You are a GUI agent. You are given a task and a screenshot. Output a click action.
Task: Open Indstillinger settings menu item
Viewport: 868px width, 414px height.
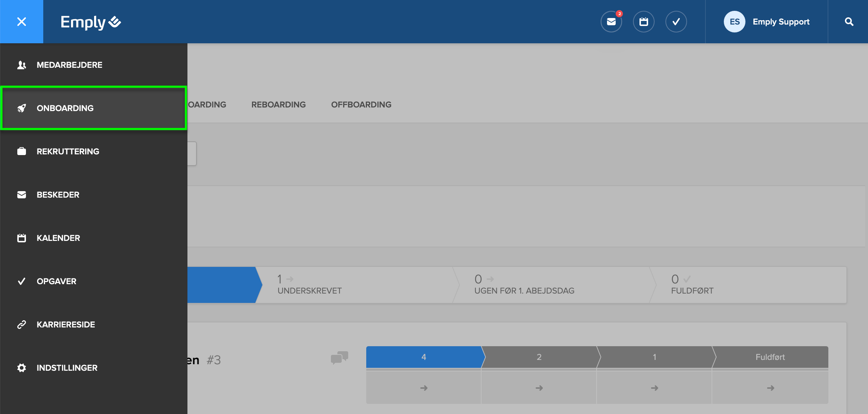(67, 368)
